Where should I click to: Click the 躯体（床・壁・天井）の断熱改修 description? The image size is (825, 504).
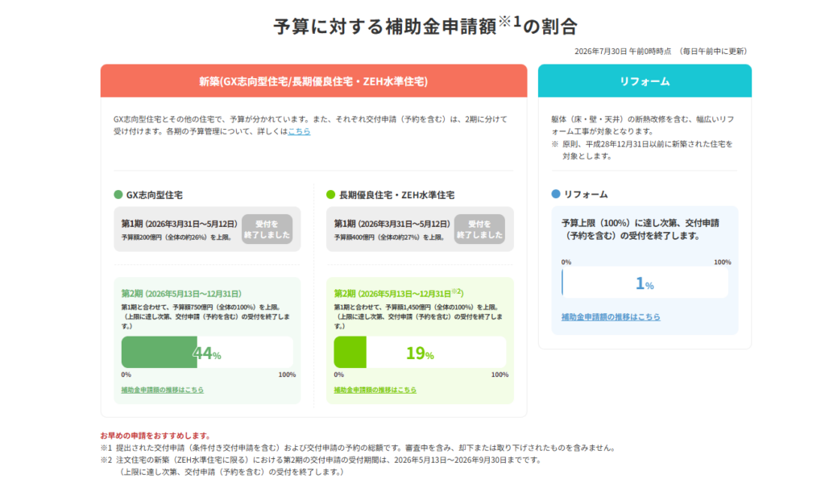(642, 125)
